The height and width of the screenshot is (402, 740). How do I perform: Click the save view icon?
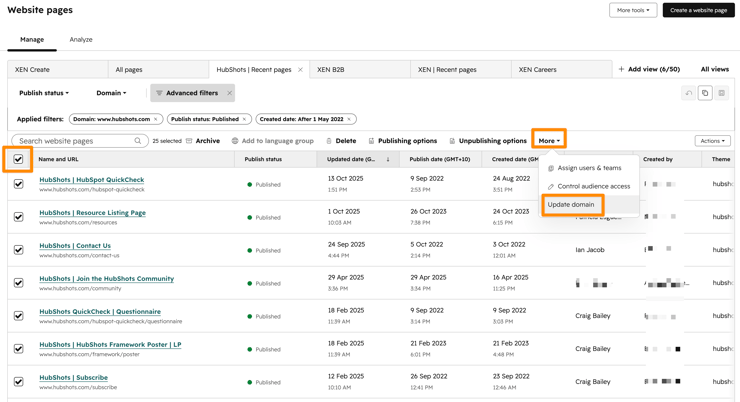[x=722, y=93]
